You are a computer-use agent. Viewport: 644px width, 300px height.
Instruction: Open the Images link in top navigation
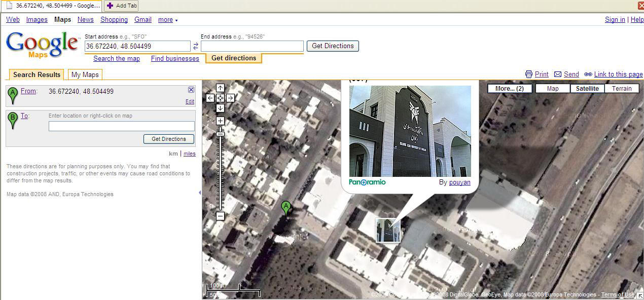pyautogui.click(x=37, y=20)
